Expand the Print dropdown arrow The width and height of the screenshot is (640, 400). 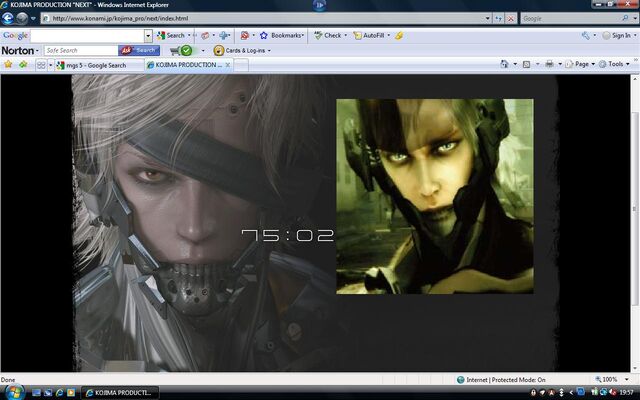pos(560,64)
